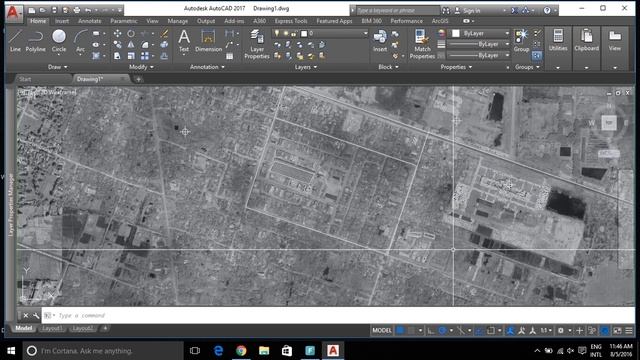640x360 pixels.
Task: Open the ByLayer color dropdown
Action: click(480, 33)
